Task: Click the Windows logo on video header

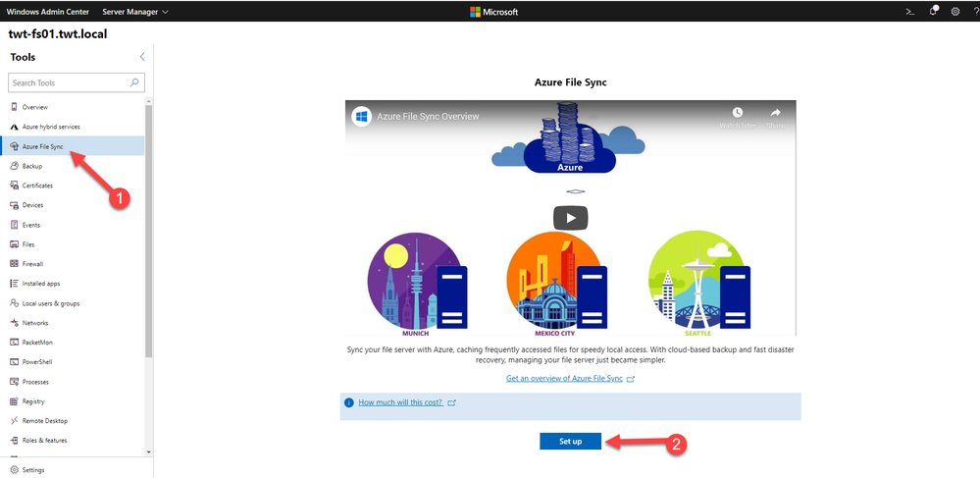Action: pos(361,117)
